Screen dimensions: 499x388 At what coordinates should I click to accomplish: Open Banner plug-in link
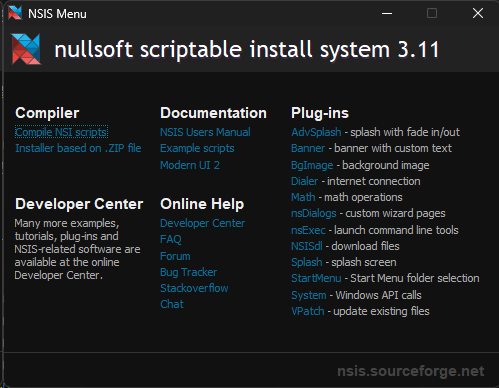308,148
